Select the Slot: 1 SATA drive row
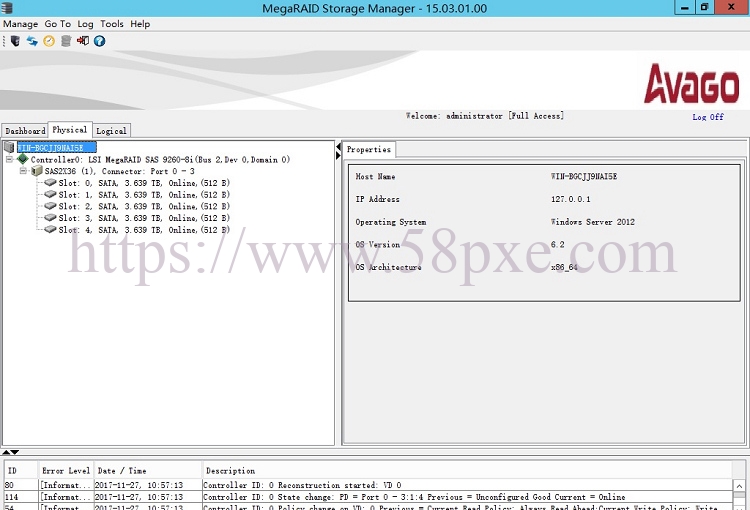The height and width of the screenshot is (510, 750). 144,195
